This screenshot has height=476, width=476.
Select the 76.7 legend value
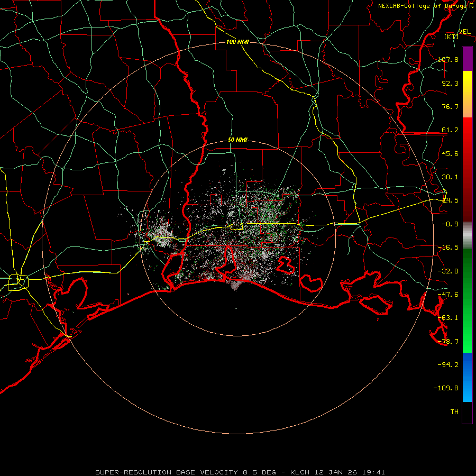tap(450, 106)
